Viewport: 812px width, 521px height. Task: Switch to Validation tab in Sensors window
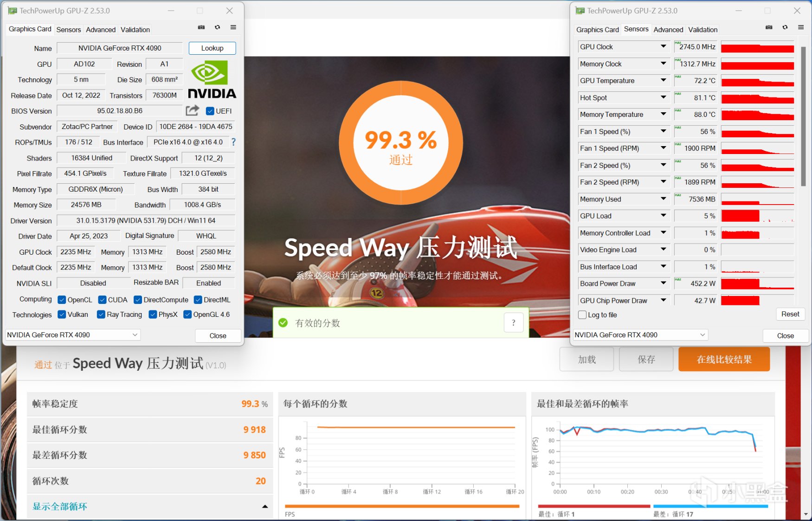[x=702, y=30]
